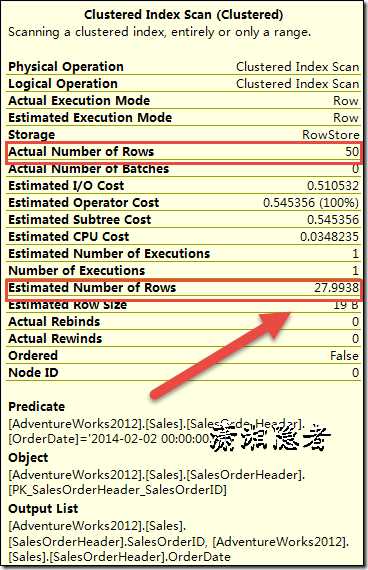The height and width of the screenshot is (570, 368).
Task: Select the 'Actual Rebinds' label
Action: point(54,322)
